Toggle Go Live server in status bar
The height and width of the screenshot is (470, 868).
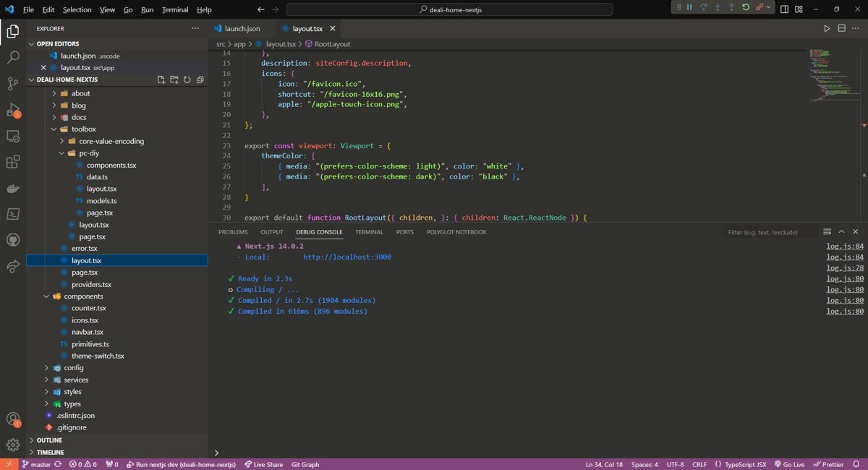click(789, 464)
